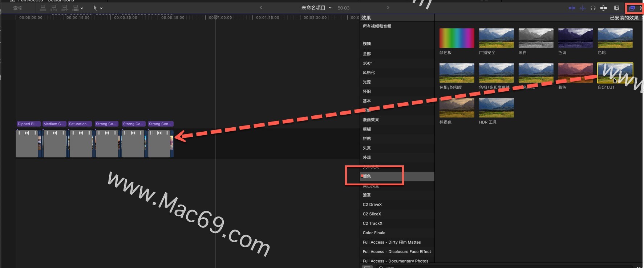
Task: Select the HDR 工具 effect thumbnail
Action: (x=496, y=108)
